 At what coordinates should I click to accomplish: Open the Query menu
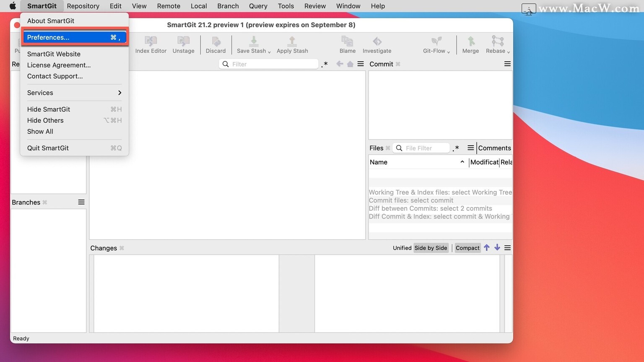(258, 6)
